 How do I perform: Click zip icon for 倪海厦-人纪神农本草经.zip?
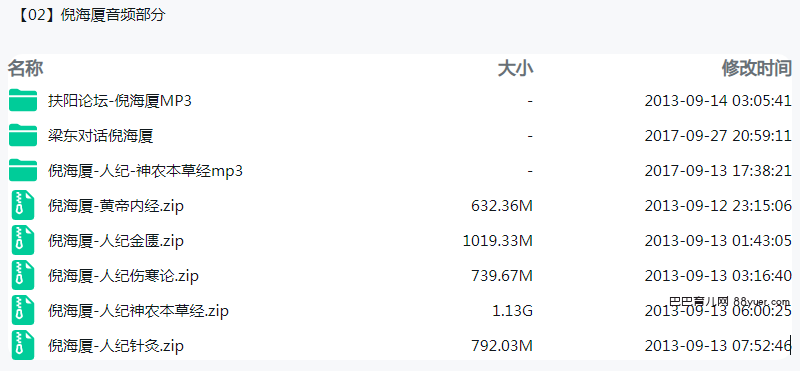[x=23, y=311]
